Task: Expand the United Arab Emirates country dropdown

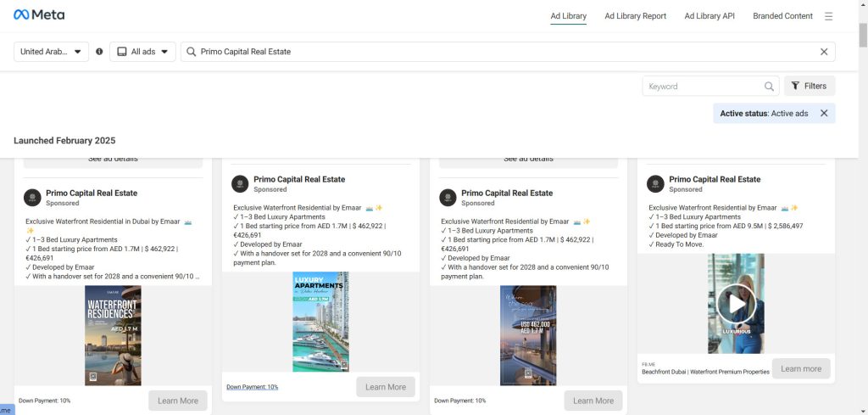Action: tap(51, 52)
